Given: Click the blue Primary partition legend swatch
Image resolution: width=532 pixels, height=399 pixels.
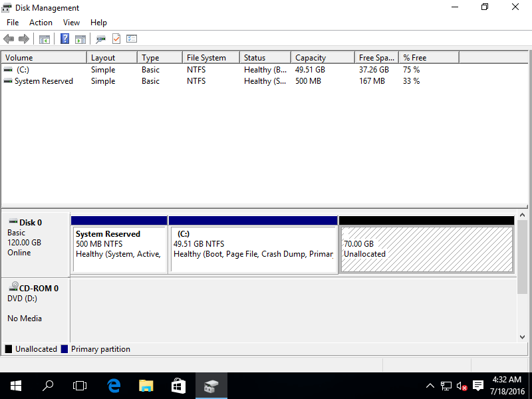Looking at the screenshot, I should click(x=65, y=349).
